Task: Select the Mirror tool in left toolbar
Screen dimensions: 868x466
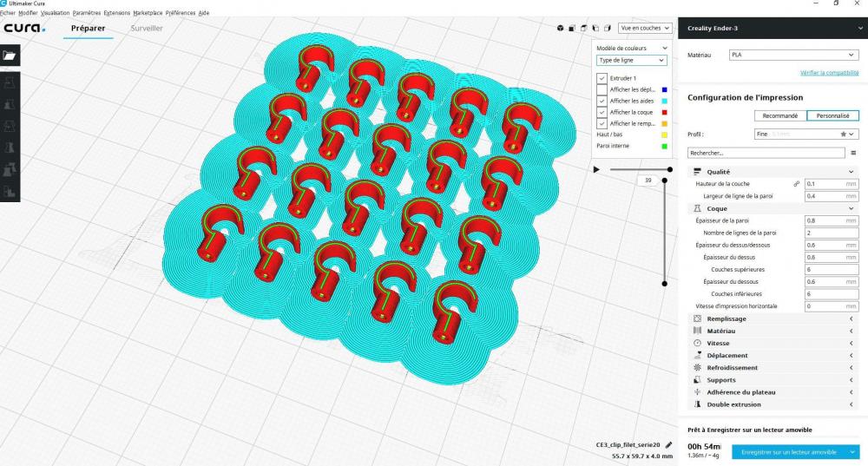Action: [10, 148]
